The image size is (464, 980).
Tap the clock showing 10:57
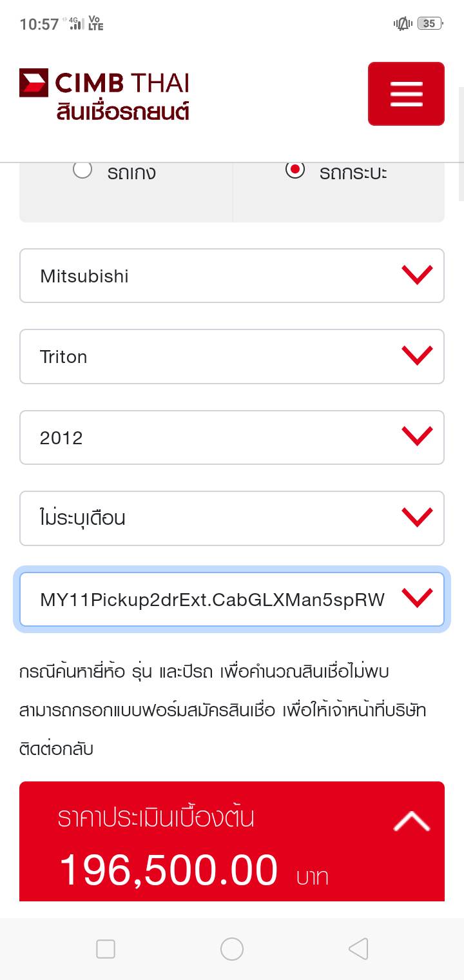point(39,24)
